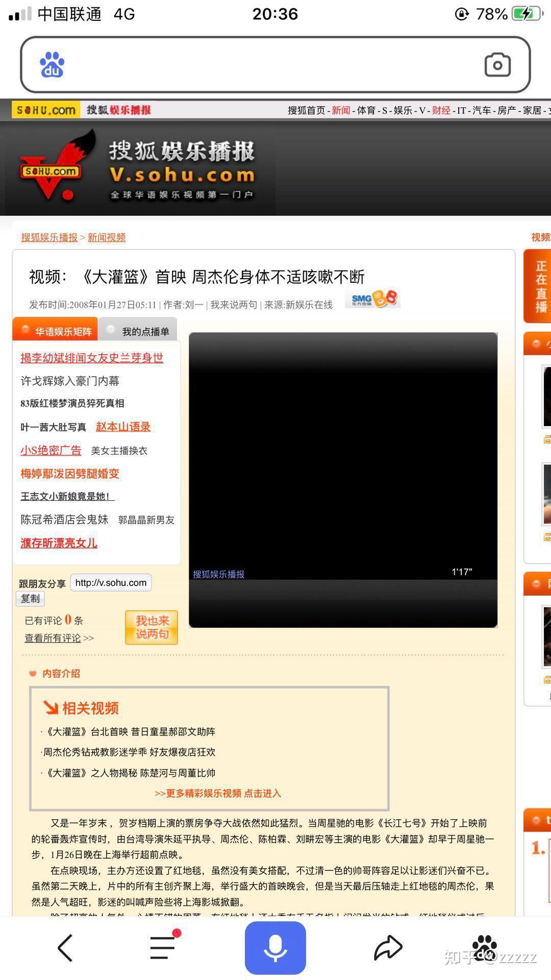Open 梅婷鄢泼因劈腿婚变 link
This screenshot has height=980, width=551.
pyautogui.click(x=70, y=474)
